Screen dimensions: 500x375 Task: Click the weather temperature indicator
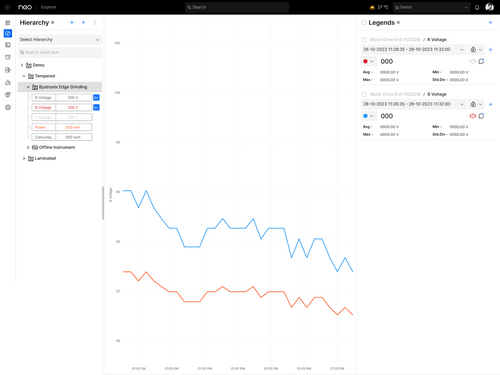379,7
